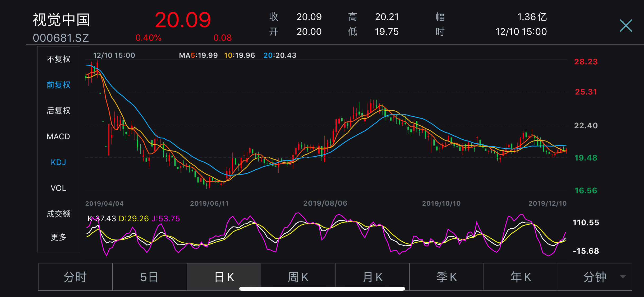Screen dimensions: 644x297
Task: Click the MA 20:20.43 label
Action: (x=280, y=55)
